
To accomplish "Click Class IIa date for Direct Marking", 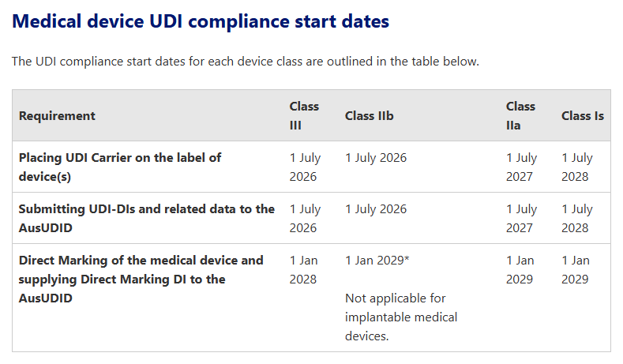I will pos(520,269).
